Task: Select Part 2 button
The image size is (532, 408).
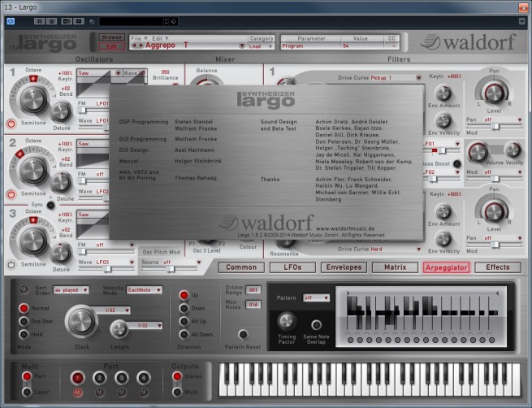Action: tap(99, 378)
